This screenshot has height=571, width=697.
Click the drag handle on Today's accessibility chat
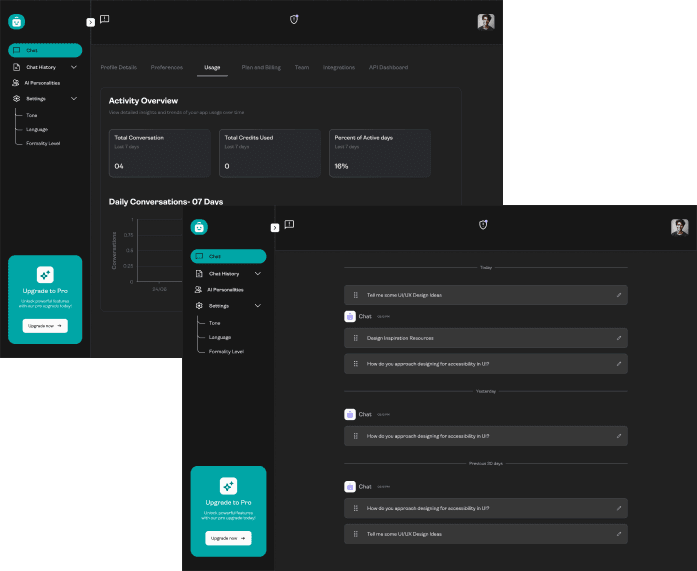[x=356, y=364]
